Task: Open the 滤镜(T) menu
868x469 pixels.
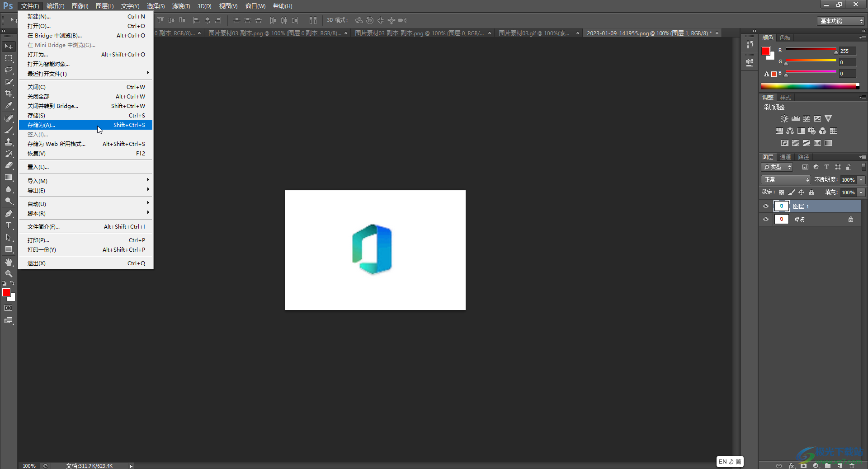Action: (x=181, y=6)
